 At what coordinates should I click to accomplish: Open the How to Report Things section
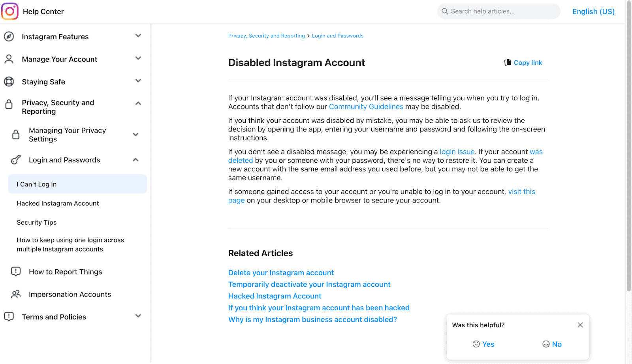tap(66, 272)
